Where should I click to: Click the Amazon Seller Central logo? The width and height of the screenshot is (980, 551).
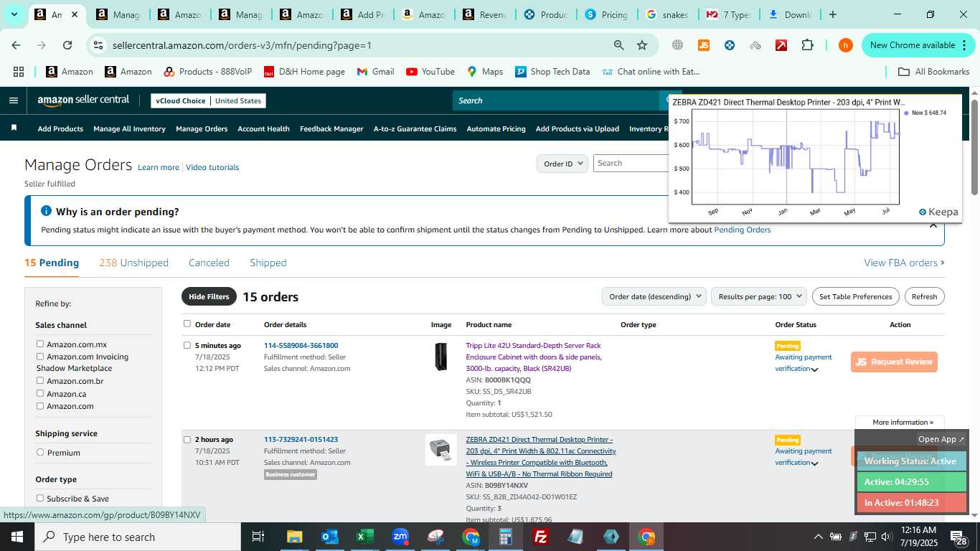(83, 100)
